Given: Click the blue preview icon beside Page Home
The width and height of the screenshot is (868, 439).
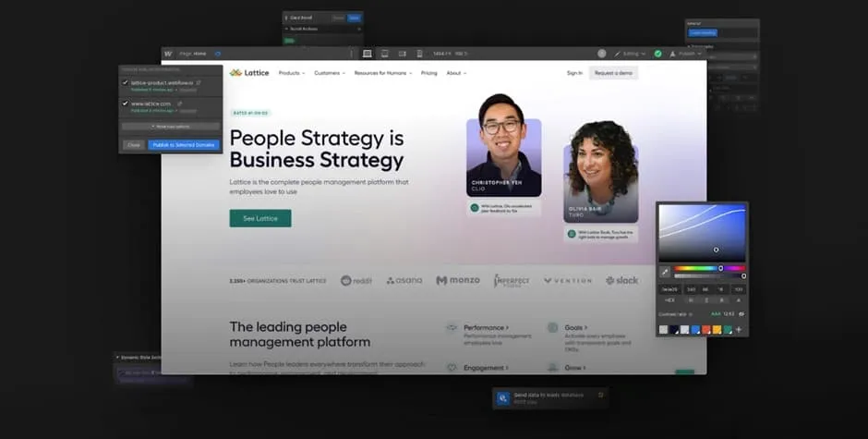Looking at the screenshot, I should 218,54.
